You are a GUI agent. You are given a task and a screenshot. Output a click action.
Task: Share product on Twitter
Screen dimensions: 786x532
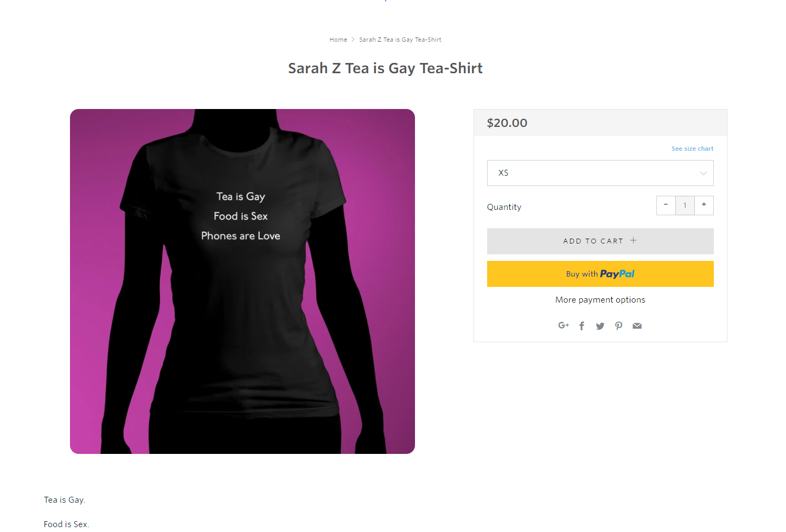600,326
